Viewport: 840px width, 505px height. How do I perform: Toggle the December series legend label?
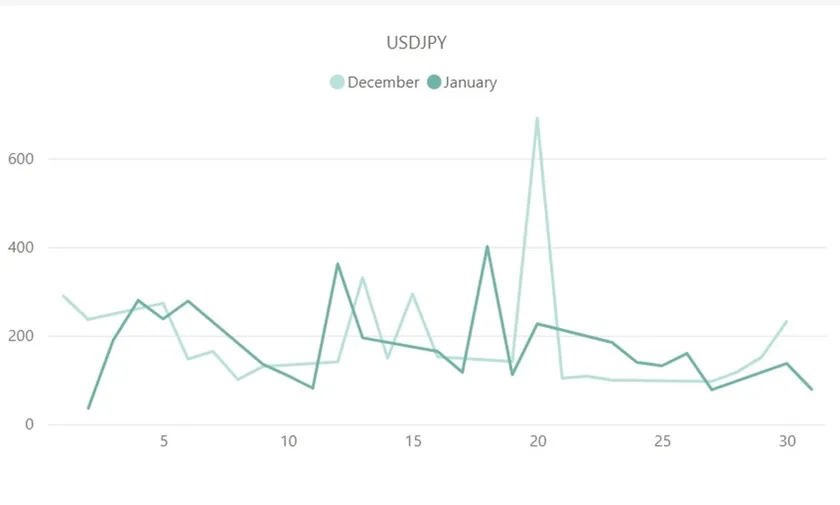383,83
